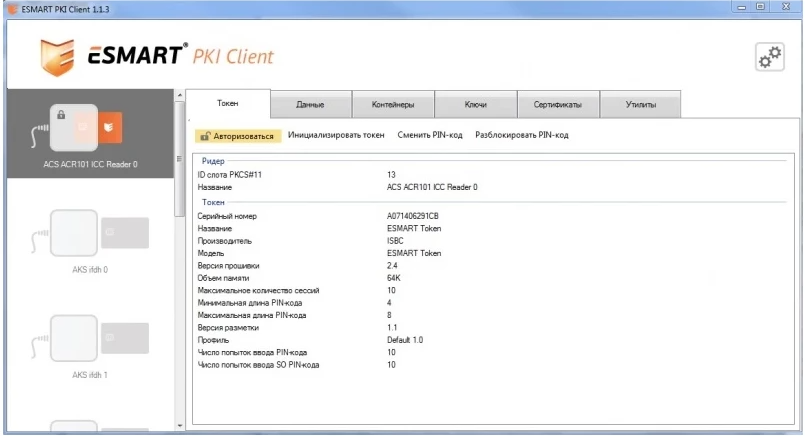Click the Авторизоваться button
Viewport: 805px width, 436px height.
238,136
